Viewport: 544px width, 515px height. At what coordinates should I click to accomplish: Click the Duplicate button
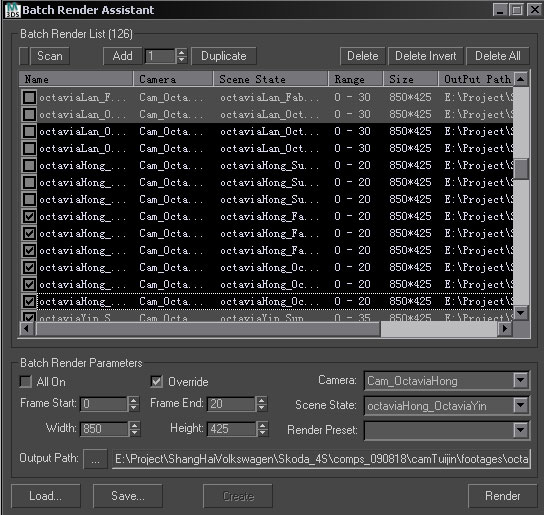(x=224, y=56)
